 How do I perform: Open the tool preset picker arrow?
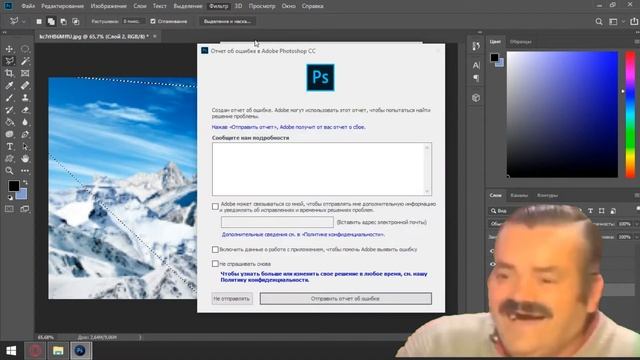pos(24,22)
